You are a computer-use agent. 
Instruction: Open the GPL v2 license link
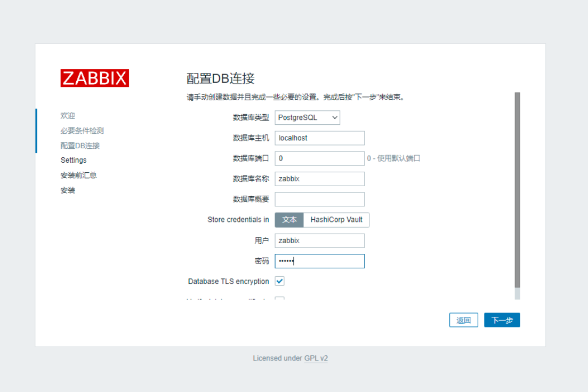click(316, 358)
